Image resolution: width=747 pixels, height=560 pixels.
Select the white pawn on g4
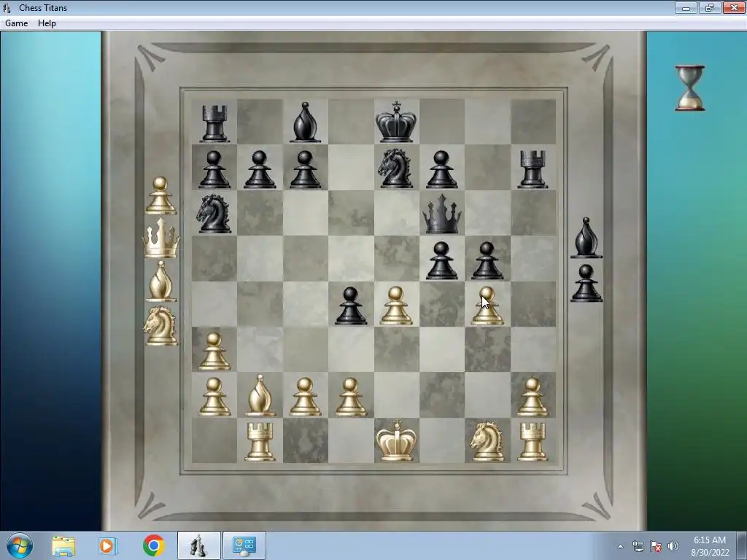click(x=487, y=306)
